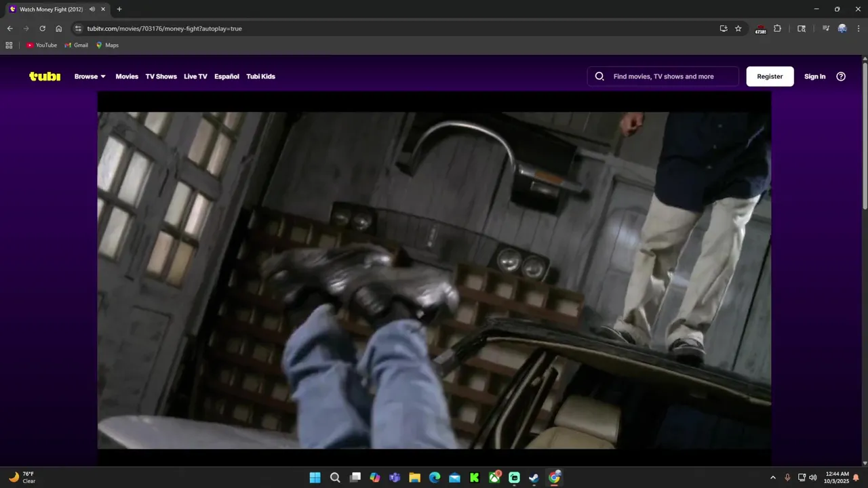Click the Register button

click(770, 77)
